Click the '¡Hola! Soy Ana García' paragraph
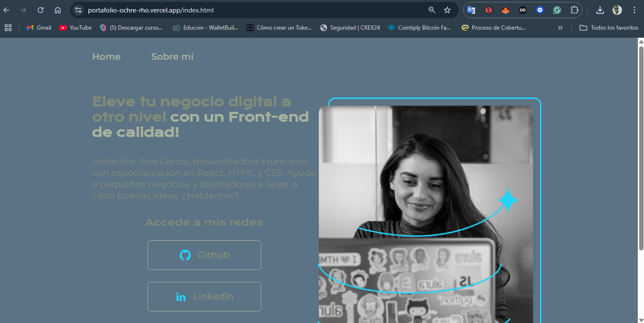Screen dimensions: 644x323 [x=204, y=179]
